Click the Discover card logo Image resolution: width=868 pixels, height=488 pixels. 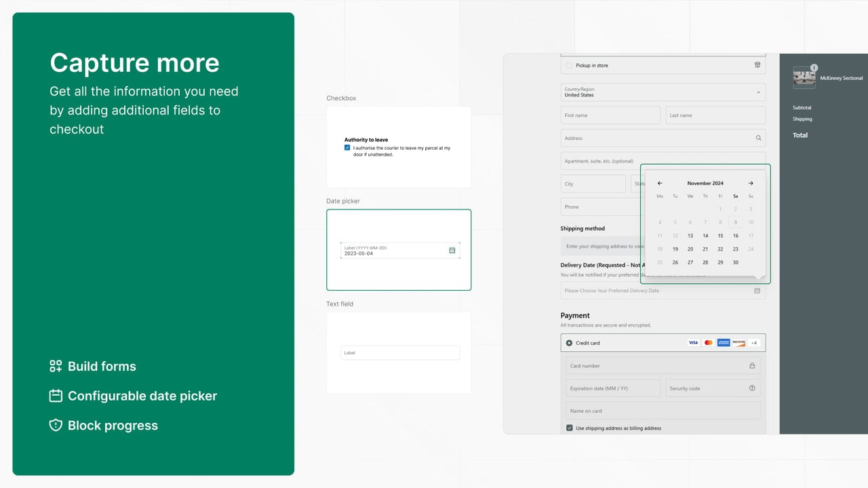tap(739, 343)
